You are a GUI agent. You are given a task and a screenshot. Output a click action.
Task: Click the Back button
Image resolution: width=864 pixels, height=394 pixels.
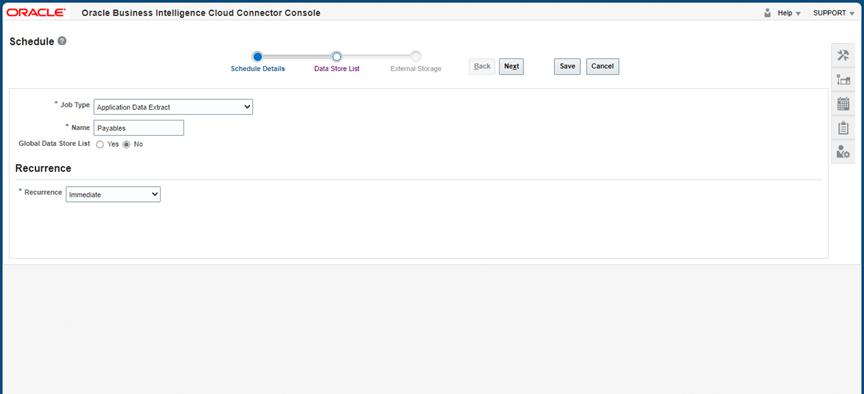(482, 66)
